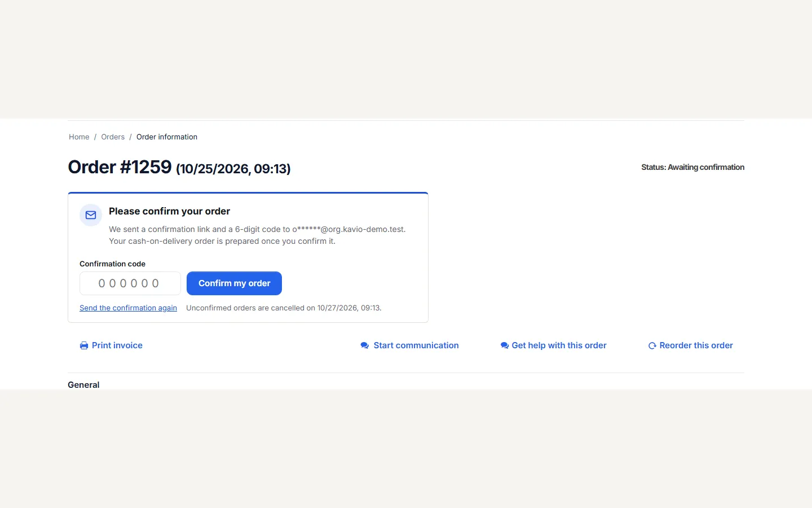Screen dimensions: 812x508
Task: Open the Print invoice link
Action: tap(111, 345)
